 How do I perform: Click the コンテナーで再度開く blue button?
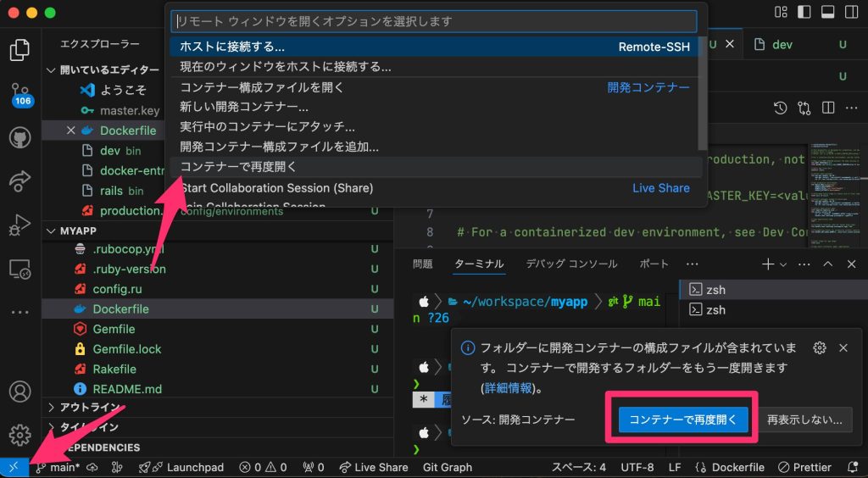(683, 419)
